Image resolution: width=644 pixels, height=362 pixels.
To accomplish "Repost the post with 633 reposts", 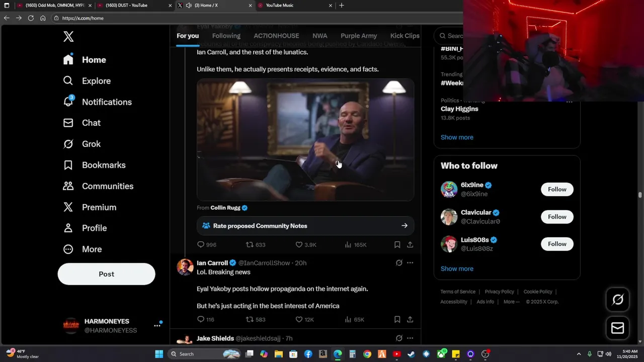I will 255,245.
